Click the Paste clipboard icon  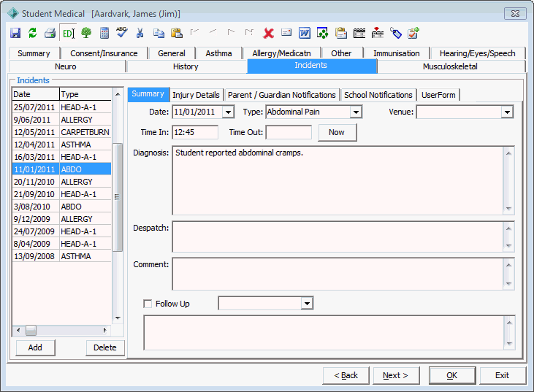pyautogui.click(x=176, y=33)
